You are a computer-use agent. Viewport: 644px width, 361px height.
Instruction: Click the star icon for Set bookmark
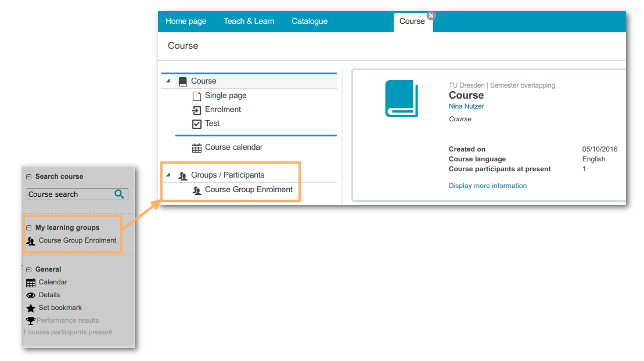31,308
